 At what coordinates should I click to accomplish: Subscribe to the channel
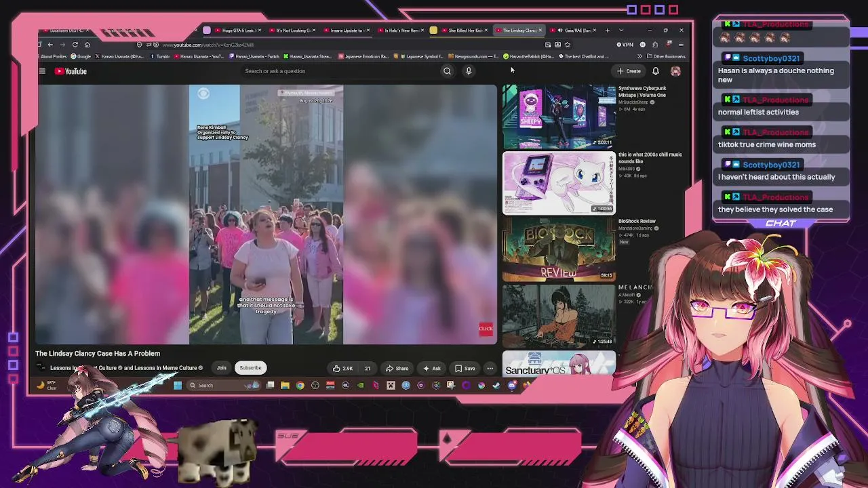coord(250,368)
